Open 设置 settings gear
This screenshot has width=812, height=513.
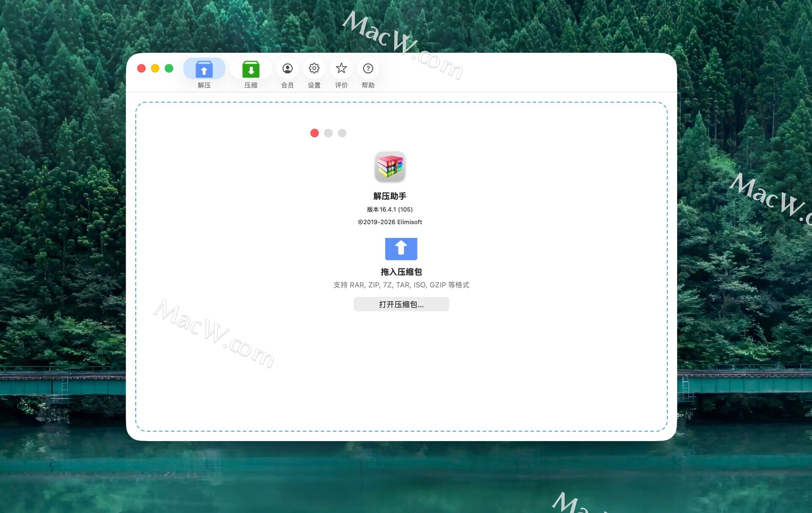coord(314,69)
